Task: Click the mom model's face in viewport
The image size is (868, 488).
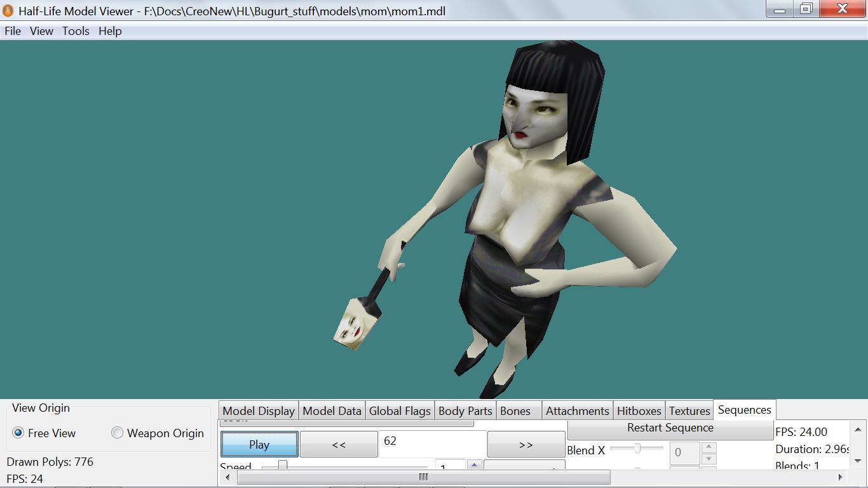Action: (534, 118)
